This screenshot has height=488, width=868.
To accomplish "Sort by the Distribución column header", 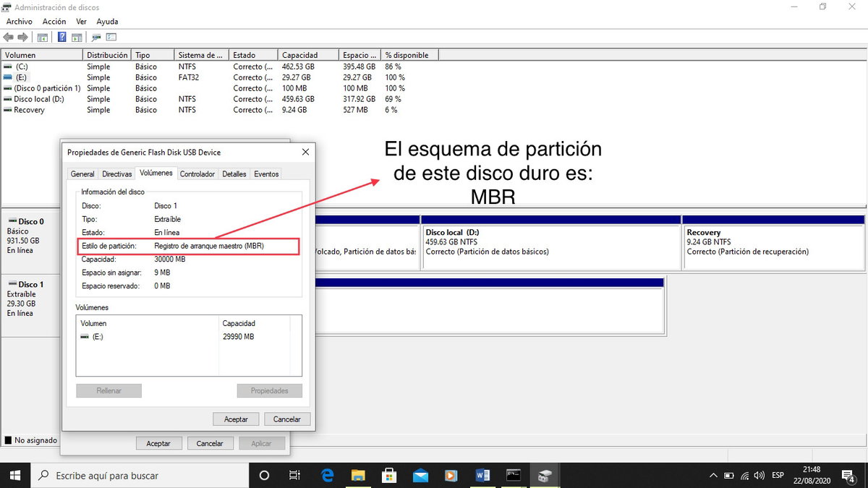I will pyautogui.click(x=108, y=55).
